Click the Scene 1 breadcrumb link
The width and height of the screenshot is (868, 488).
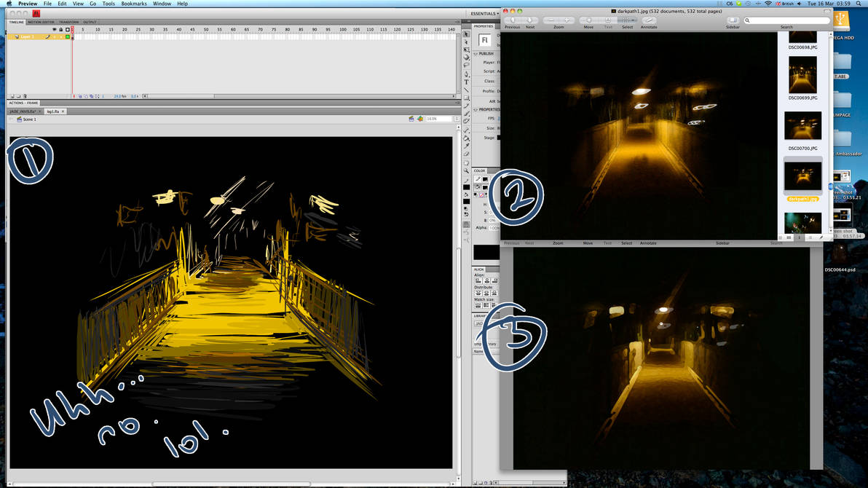coord(29,119)
